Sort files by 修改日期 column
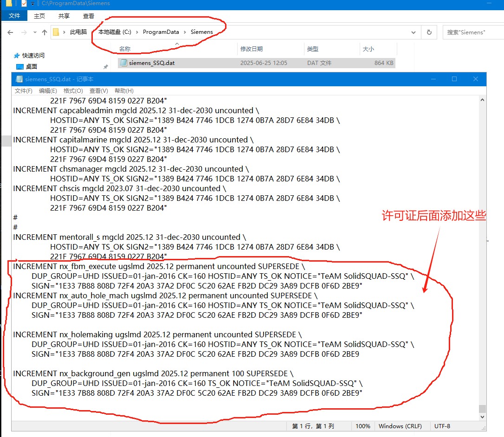Viewport: 504px width, 437px height. [x=252, y=49]
